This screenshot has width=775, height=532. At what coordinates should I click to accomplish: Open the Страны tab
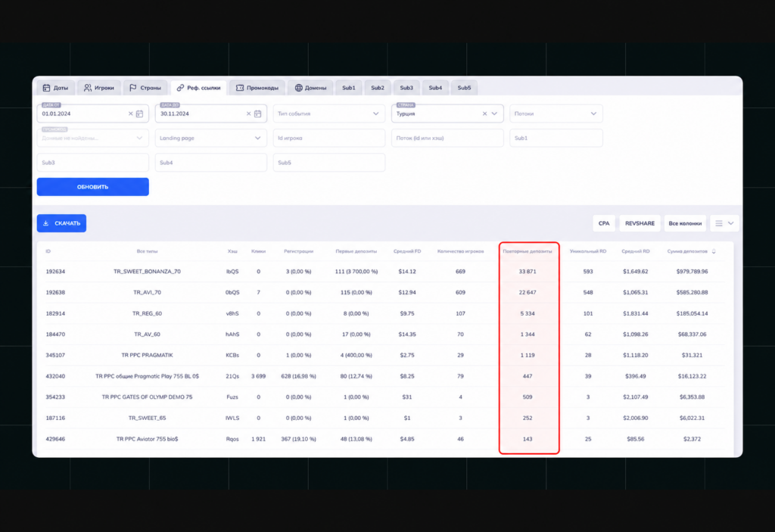pos(145,88)
